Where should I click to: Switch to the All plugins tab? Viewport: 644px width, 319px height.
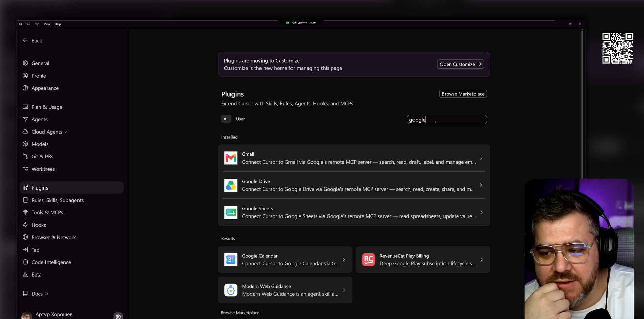(226, 119)
